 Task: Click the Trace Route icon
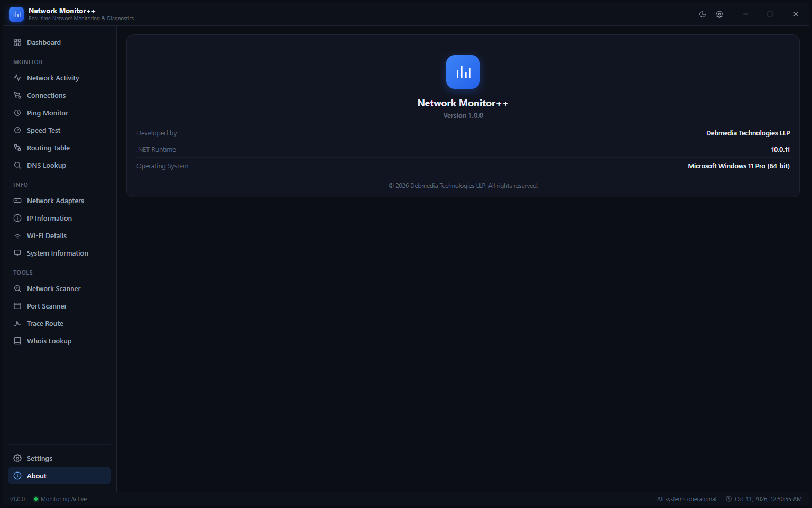17,323
